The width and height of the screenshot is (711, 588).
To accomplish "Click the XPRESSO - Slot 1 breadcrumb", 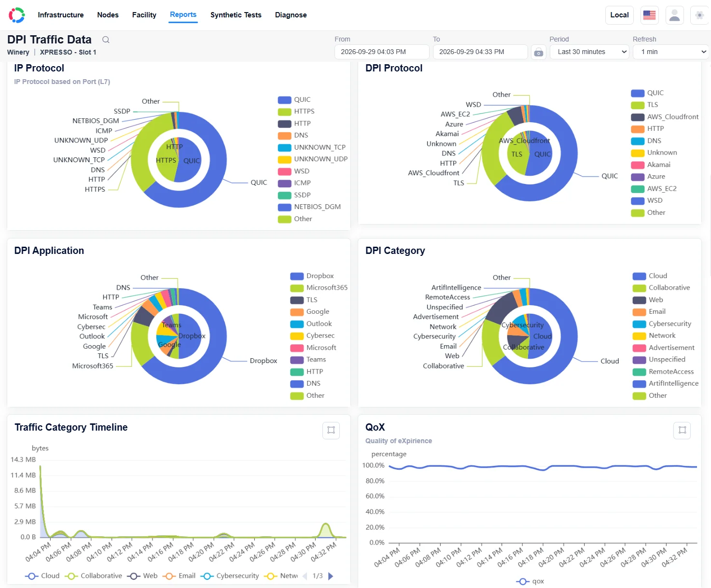I will (x=68, y=52).
